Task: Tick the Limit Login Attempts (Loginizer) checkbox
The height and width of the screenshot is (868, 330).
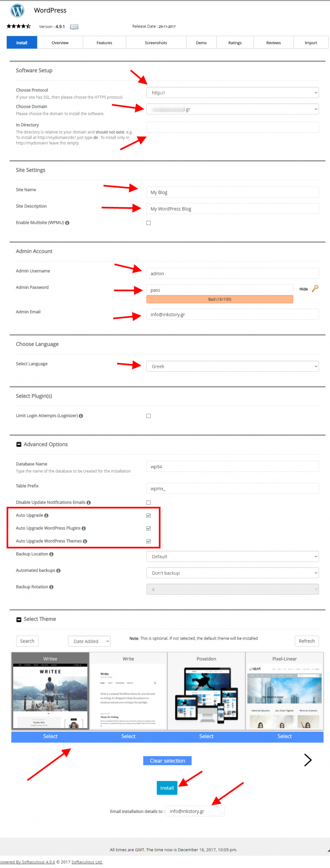Action: point(148,416)
